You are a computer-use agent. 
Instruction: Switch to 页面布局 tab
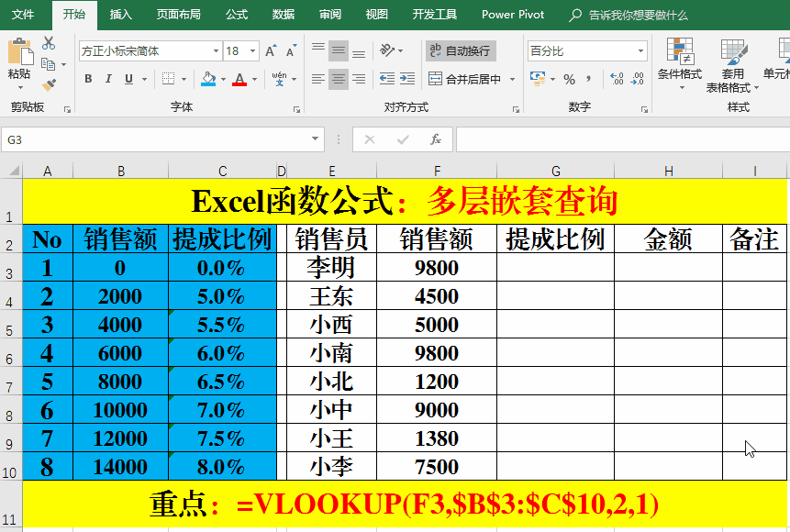178,15
